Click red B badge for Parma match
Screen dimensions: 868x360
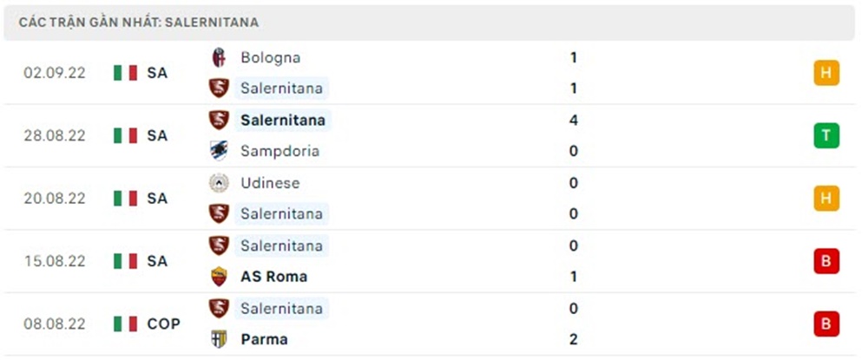pyautogui.click(x=825, y=324)
